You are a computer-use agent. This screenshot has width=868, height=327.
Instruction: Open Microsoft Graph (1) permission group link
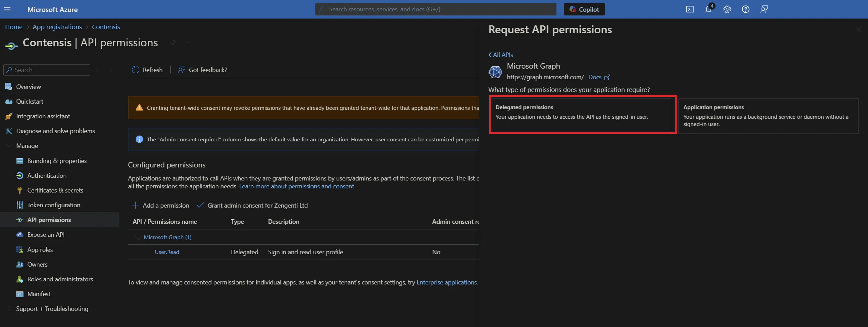pyautogui.click(x=168, y=237)
